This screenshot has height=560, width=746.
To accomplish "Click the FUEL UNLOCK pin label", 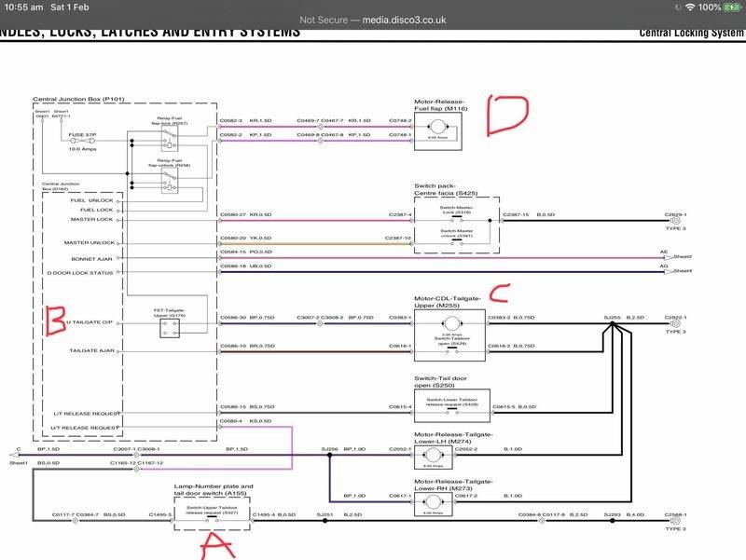I will tap(91, 200).
